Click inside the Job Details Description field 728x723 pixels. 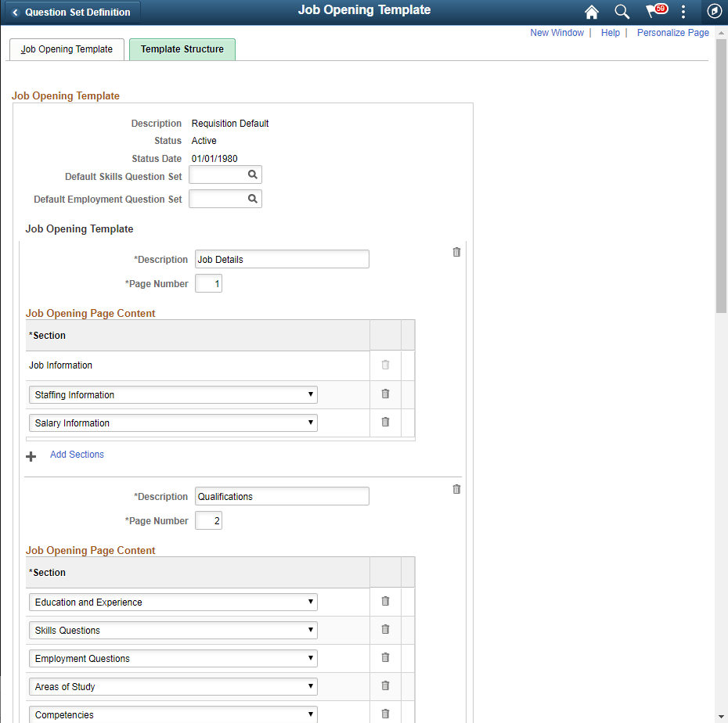[282, 259]
